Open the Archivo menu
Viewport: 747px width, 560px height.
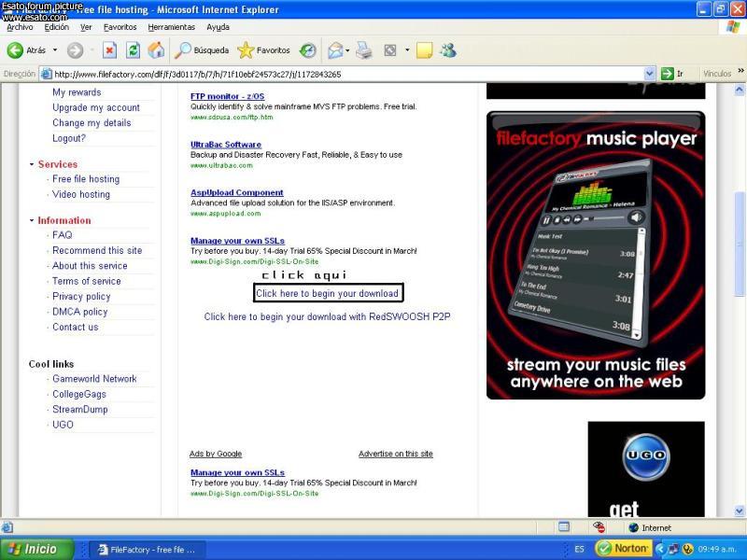pos(20,27)
